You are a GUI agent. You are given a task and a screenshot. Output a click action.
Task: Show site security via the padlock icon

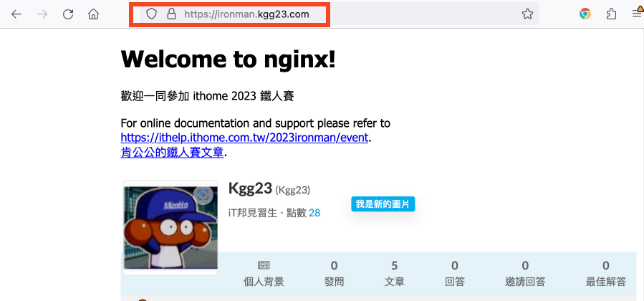171,14
